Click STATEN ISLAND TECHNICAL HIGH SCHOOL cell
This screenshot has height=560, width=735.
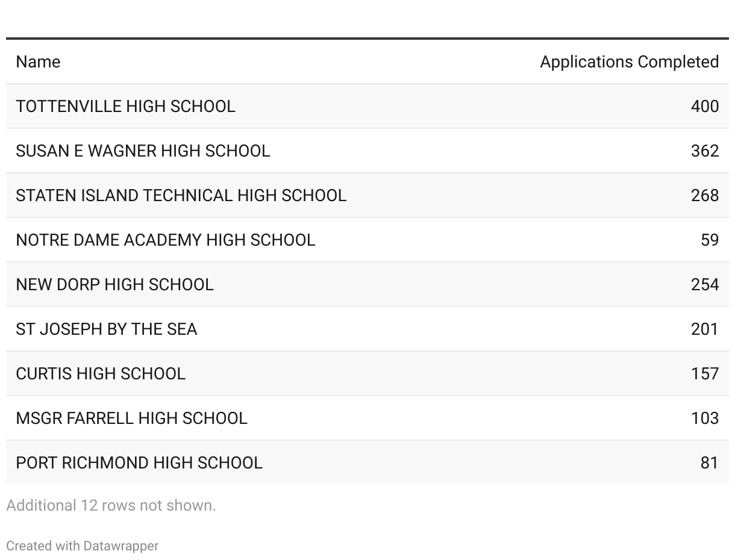pyautogui.click(x=181, y=196)
